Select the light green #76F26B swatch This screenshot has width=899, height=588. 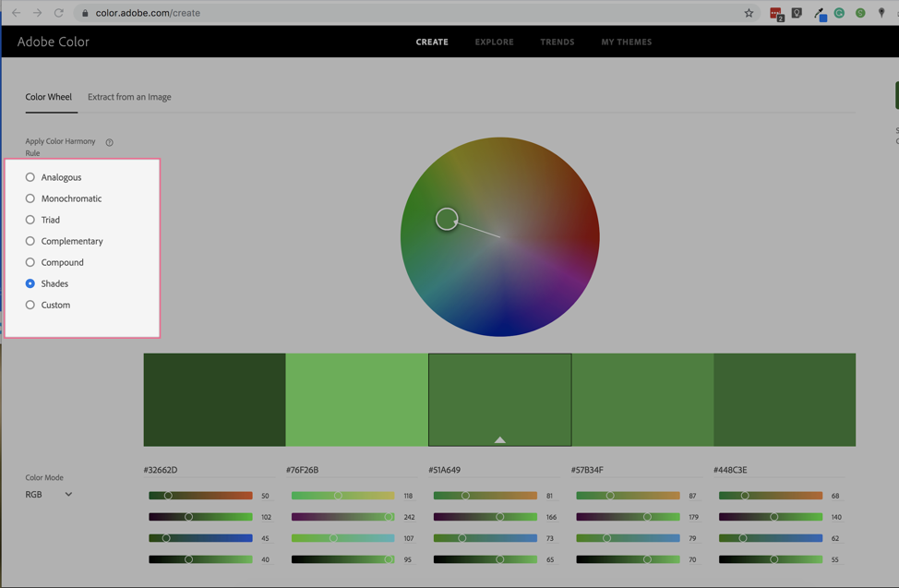pos(356,400)
